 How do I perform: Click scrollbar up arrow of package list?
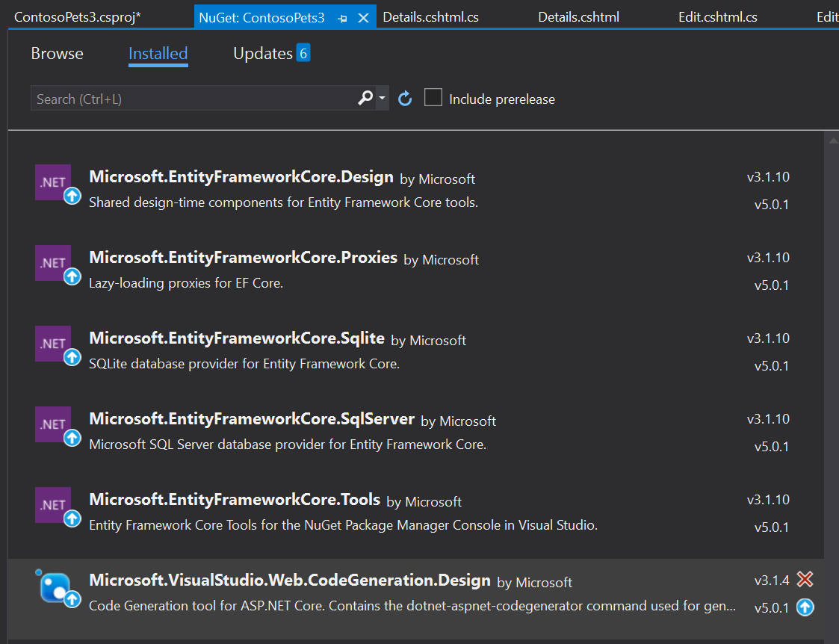pos(832,140)
